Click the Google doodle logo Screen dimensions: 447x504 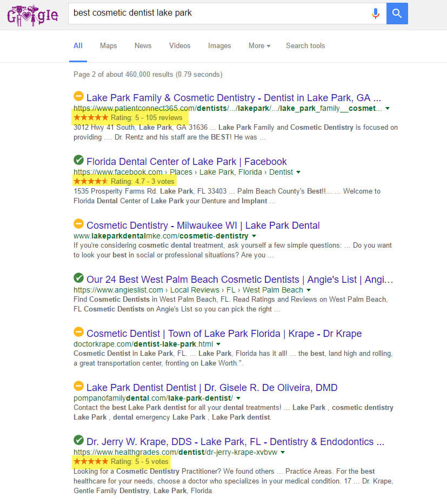tap(32, 15)
